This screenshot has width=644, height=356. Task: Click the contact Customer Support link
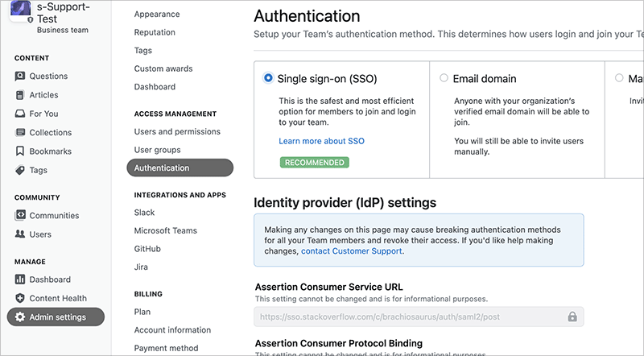[x=351, y=251]
